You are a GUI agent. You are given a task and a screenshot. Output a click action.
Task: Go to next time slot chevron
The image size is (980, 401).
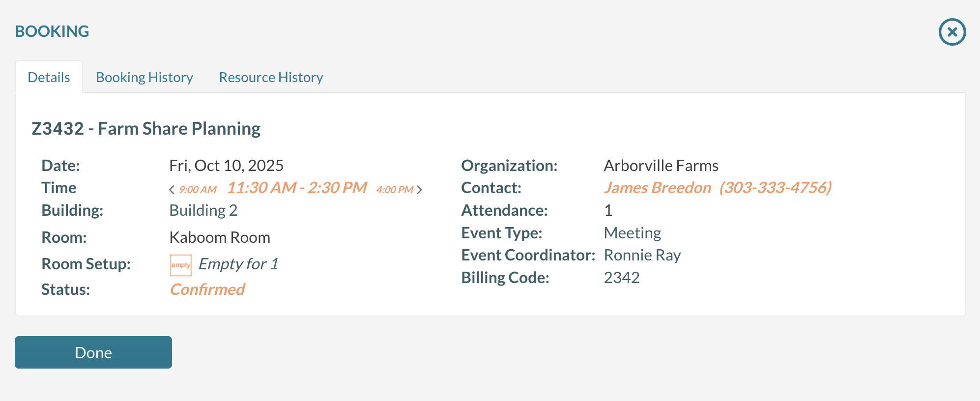click(x=419, y=190)
